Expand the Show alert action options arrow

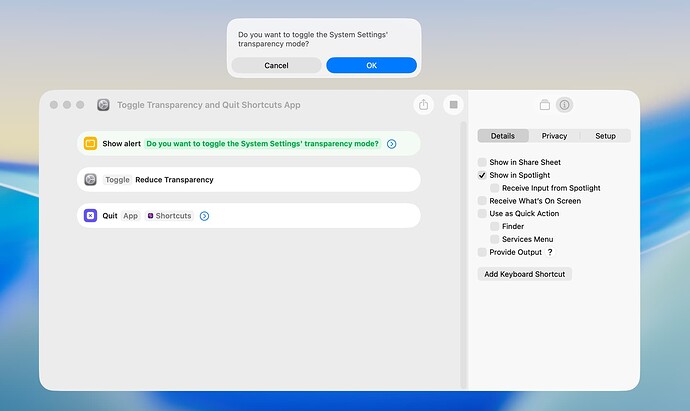point(391,144)
